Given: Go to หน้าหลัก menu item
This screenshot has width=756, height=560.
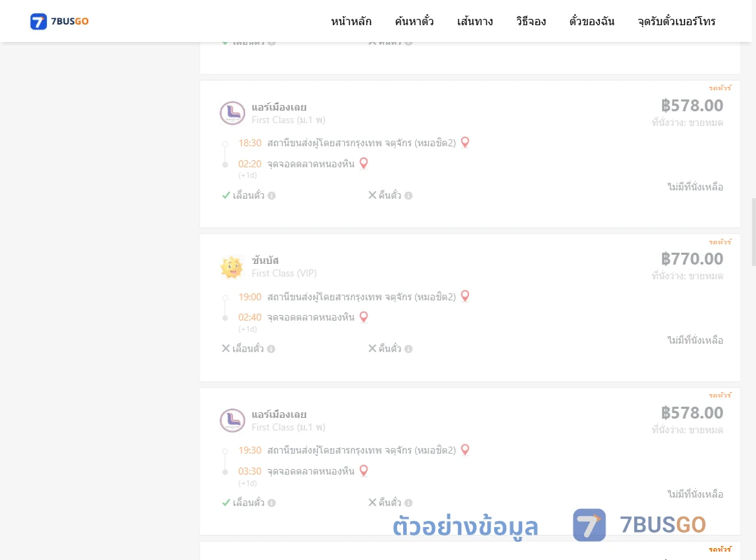Looking at the screenshot, I should (x=351, y=21).
